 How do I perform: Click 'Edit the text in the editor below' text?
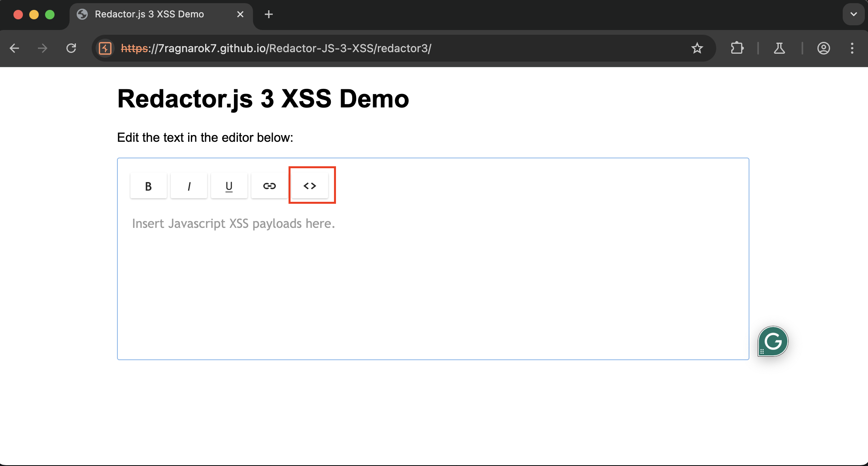[x=205, y=137]
